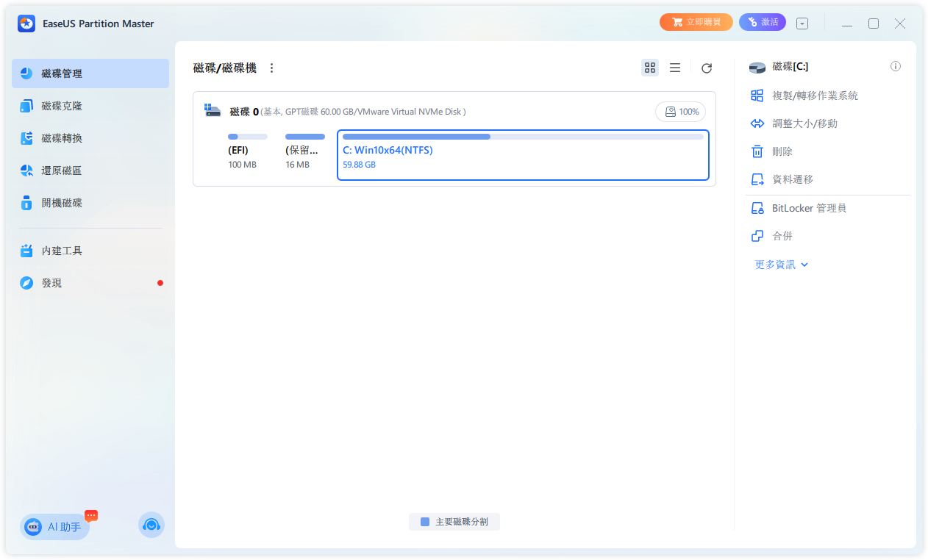This screenshot has width=928, height=560.
Task: Open the dropdown next to 激活 button
Action: [x=802, y=22]
